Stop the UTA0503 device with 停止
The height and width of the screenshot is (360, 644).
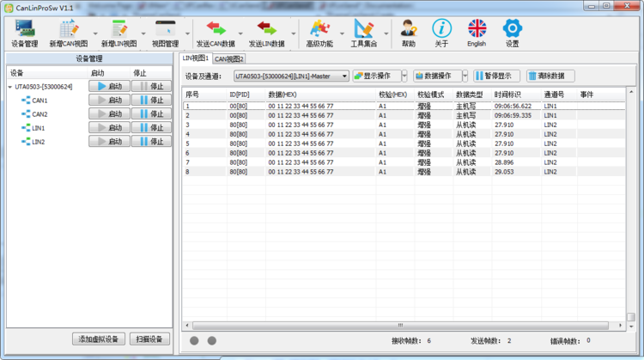151,86
